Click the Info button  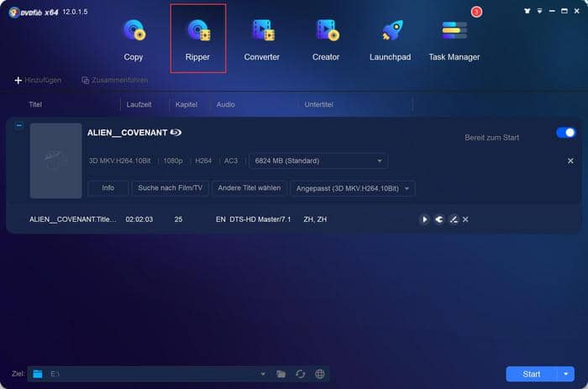pos(108,188)
